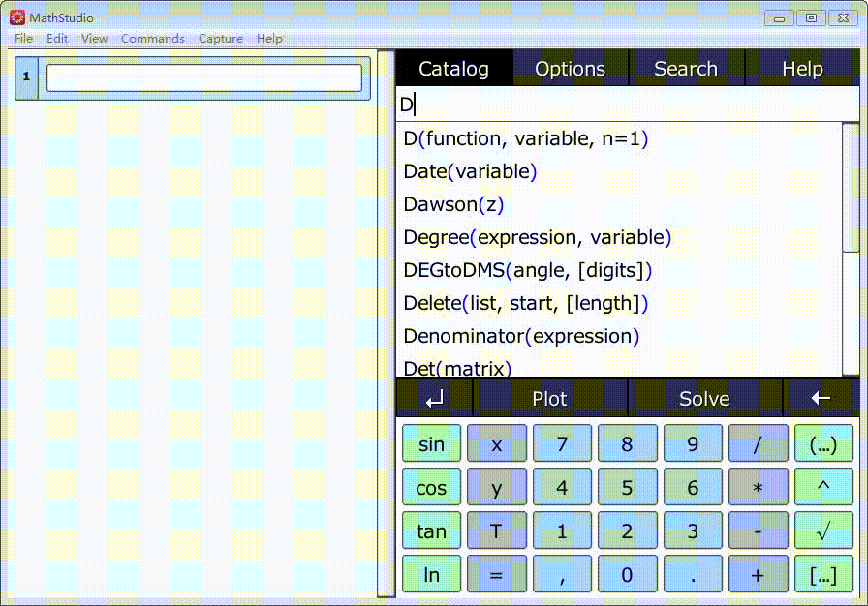Viewport: 868px width, 606px height.
Task: Tap the T variable key
Action: [497, 530]
